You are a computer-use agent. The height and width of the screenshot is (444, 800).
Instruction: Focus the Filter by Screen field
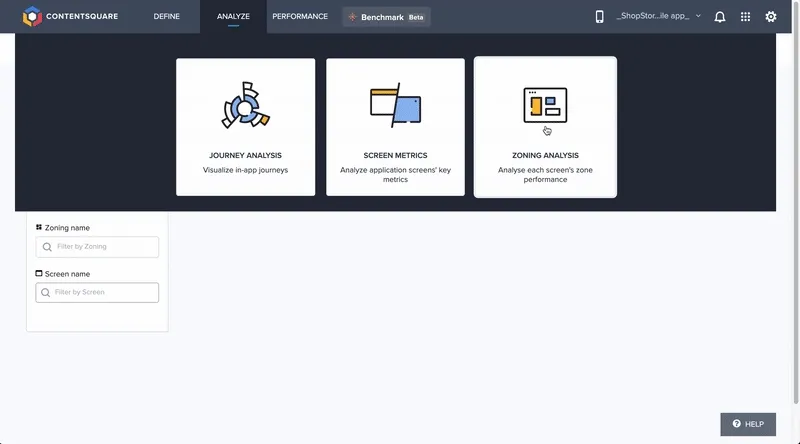coord(104,293)
